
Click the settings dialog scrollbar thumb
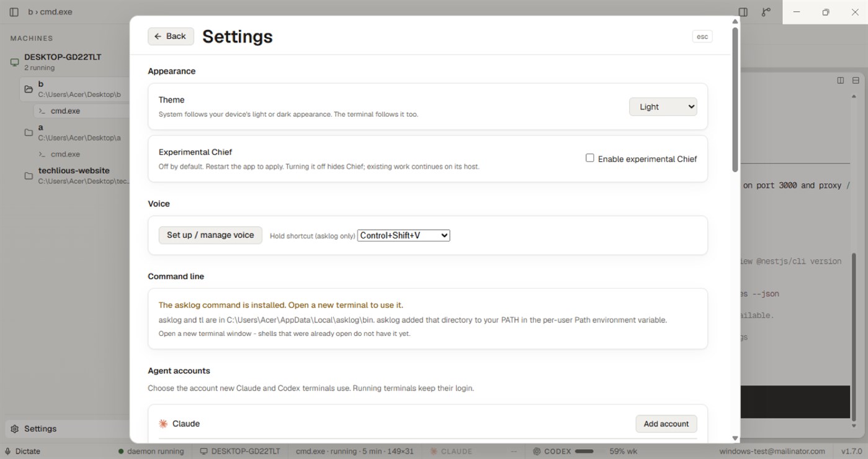[x=735, y=99]
